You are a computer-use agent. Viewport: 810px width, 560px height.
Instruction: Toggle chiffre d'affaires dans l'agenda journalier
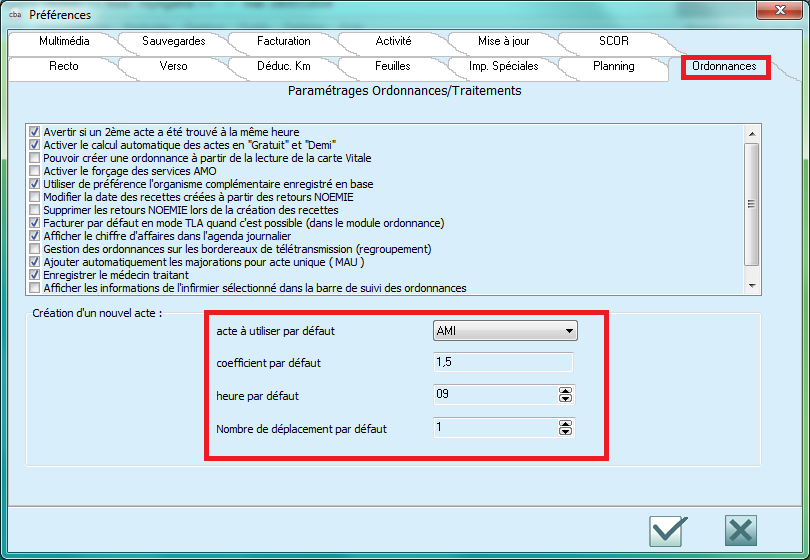pos(35,236)
